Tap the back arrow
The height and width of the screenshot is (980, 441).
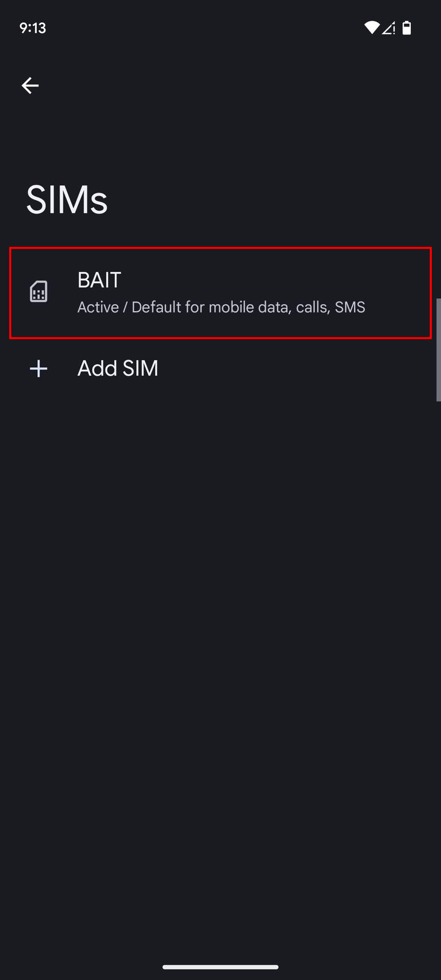point(30,85)
